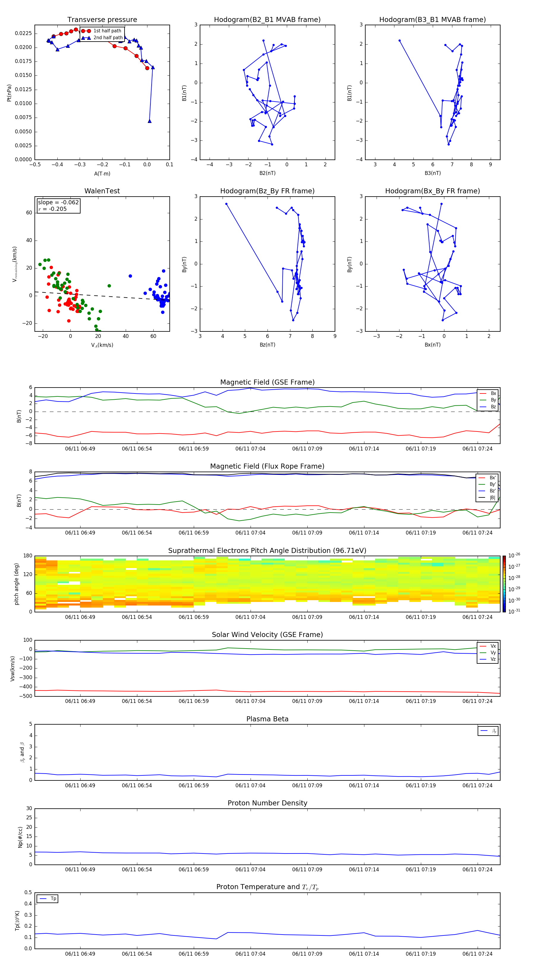This screenshot has height=980, width=535.
Task: Click the 'Vx' velocity legend entry
Action: (488, 646)
